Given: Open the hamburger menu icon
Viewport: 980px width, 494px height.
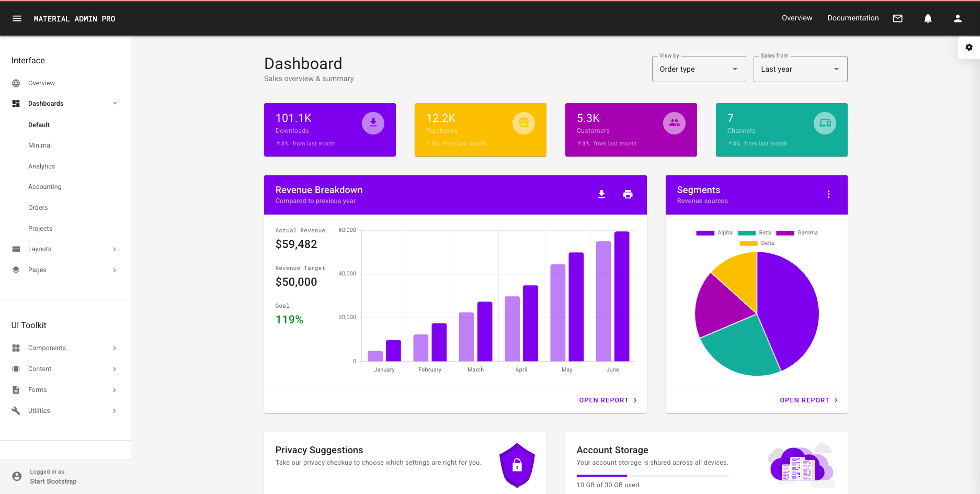Looking at the screenshot, I should point(17,18).
